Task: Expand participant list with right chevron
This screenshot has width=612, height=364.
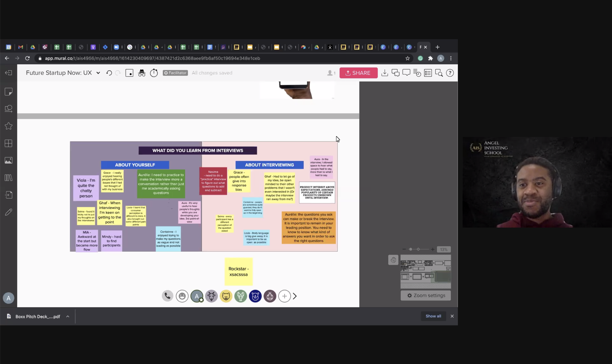Action: [x=295, y=296]
